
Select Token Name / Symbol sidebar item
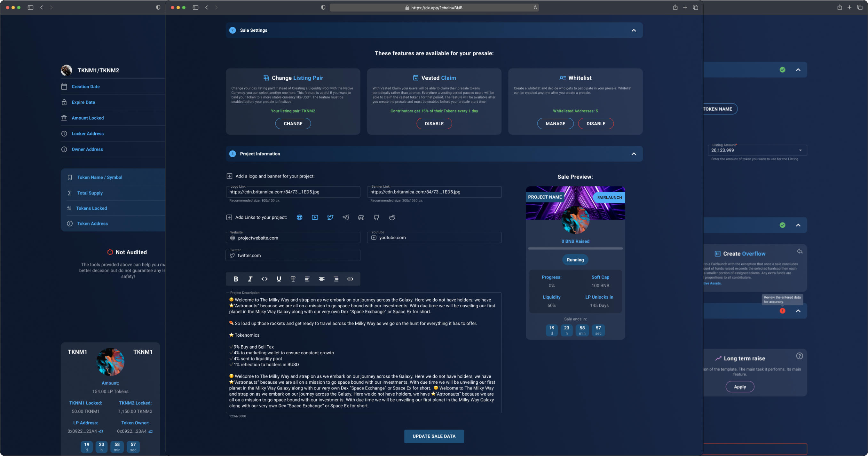pyautogui.click(x=99, y=177)
